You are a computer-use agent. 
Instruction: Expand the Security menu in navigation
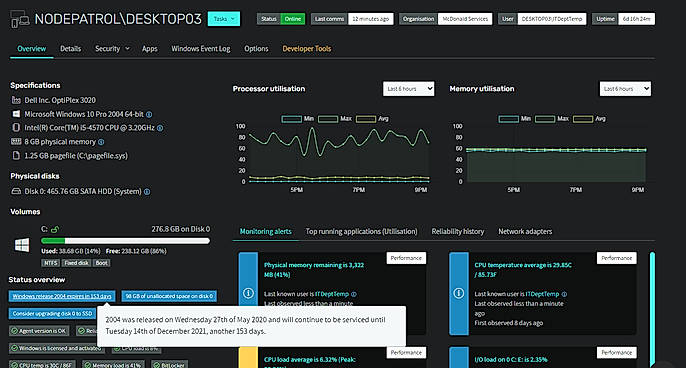click(x=112, y=49)
